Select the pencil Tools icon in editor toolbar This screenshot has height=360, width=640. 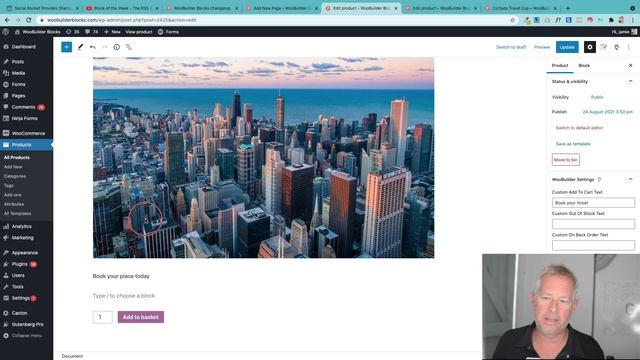(x=80, y=47)
